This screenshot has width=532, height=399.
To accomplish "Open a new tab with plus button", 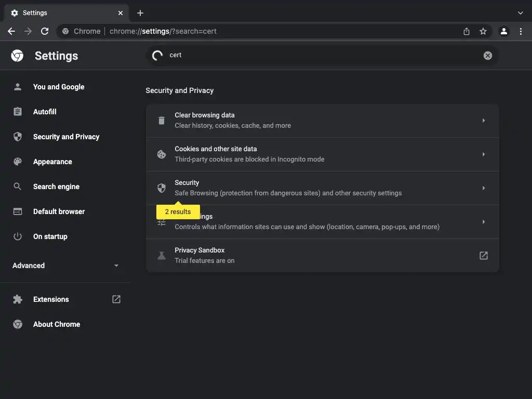I will [x=140, y=13].
